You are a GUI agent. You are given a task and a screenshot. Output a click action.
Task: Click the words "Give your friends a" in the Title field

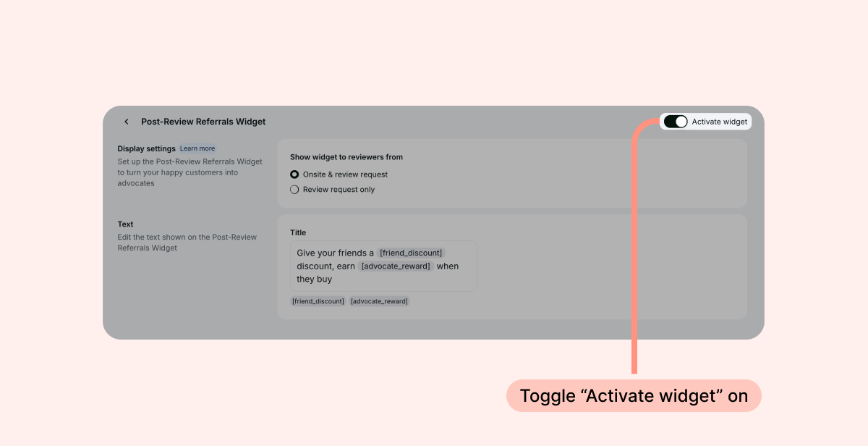335,253
